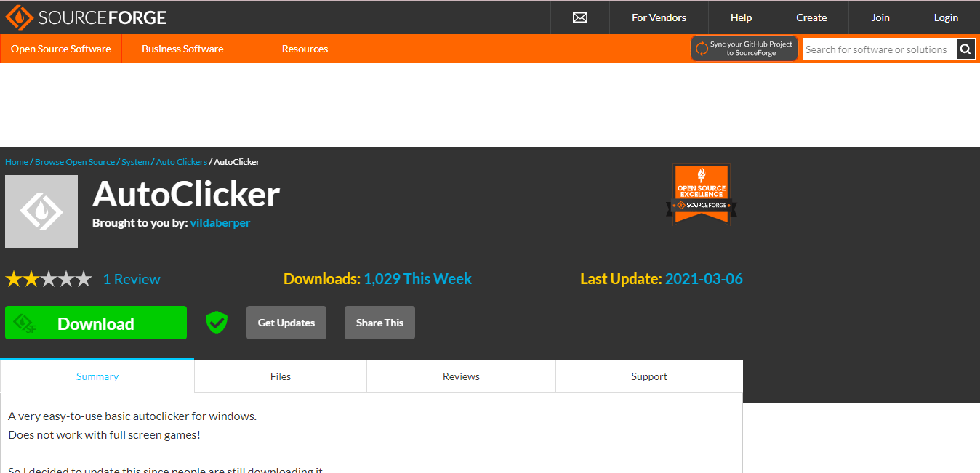Focus the software search input field
The image size is (980, 473).
878,49
